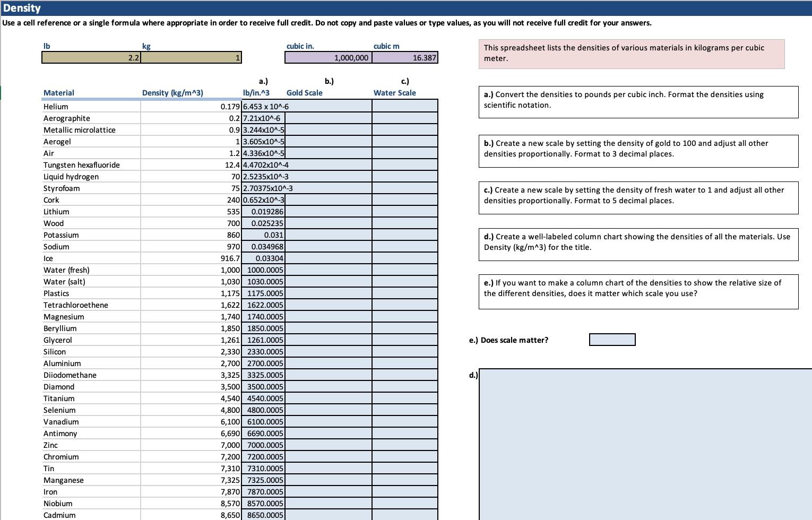The width and height of the screenshot is (812, 520).
Task: Click the Does scale matter answer box
Action: tap(611, 340)
